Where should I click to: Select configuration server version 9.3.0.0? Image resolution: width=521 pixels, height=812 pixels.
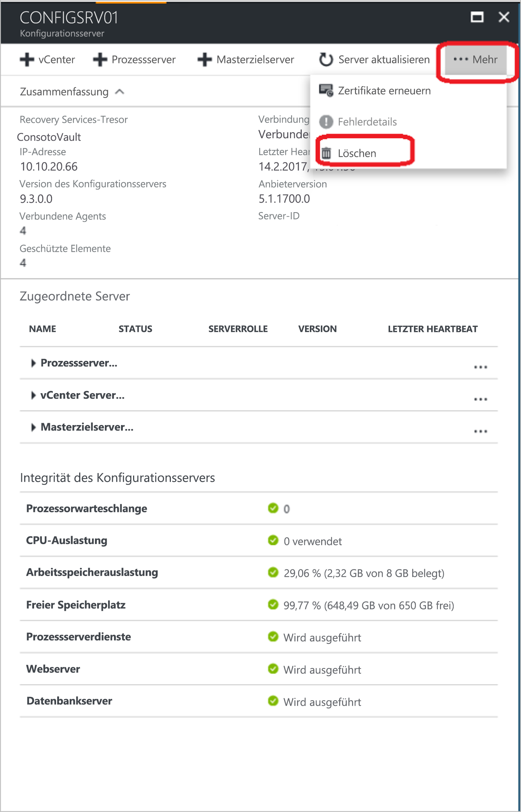pos(36,199)
